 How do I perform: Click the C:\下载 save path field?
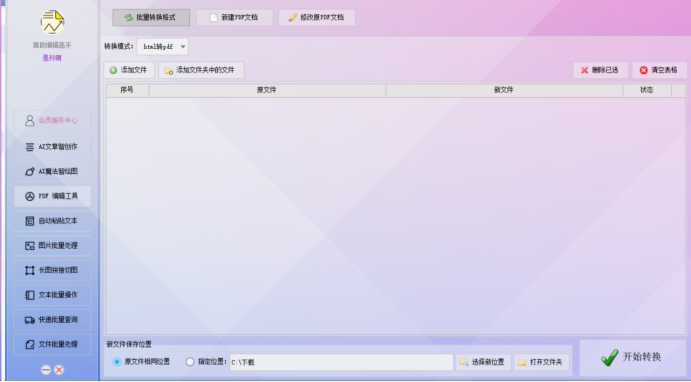(x=341, y=362)
